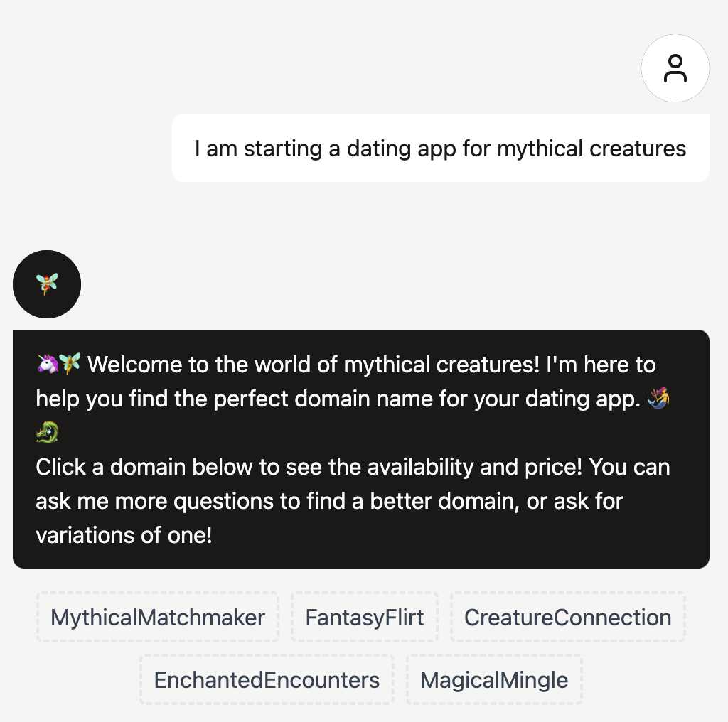This screenshot has width=728, height=722.
Task: Choose the FantasyFlirt domain suggestion
Action: click(x=365, y=618)
